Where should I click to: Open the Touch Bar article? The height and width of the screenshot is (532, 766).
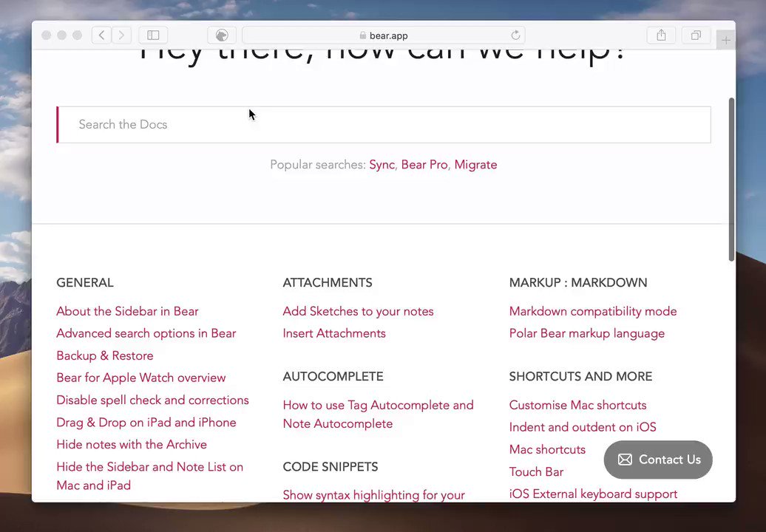536,472
